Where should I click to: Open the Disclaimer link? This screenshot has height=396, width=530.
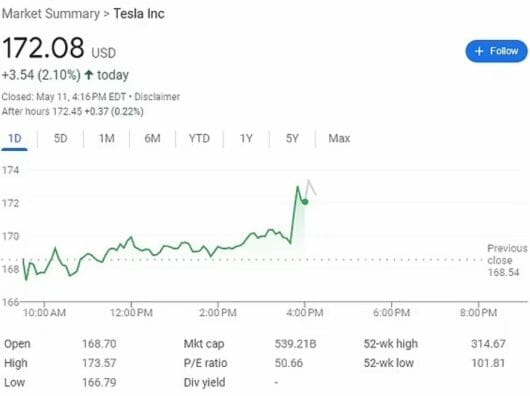[157, 97]
